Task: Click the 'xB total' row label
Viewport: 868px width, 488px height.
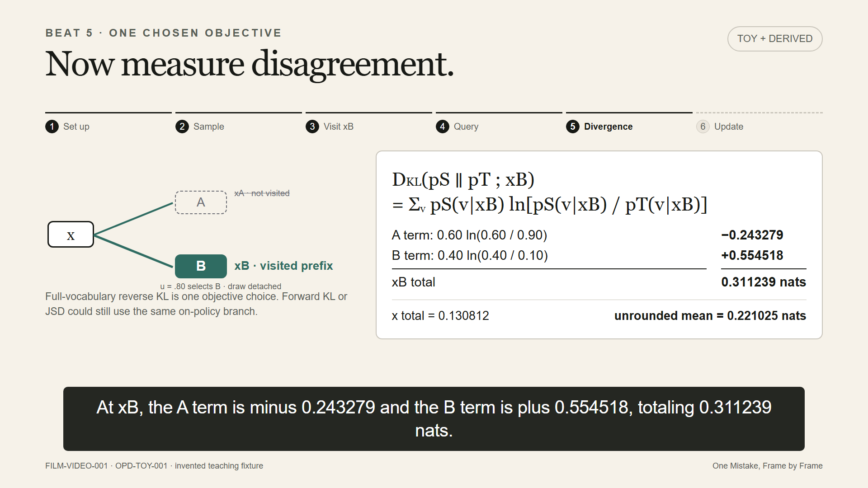Action: pos(413,282)
